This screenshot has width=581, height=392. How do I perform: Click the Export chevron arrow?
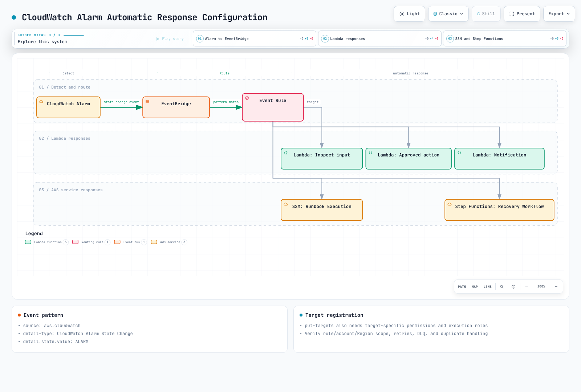[568, 14]
